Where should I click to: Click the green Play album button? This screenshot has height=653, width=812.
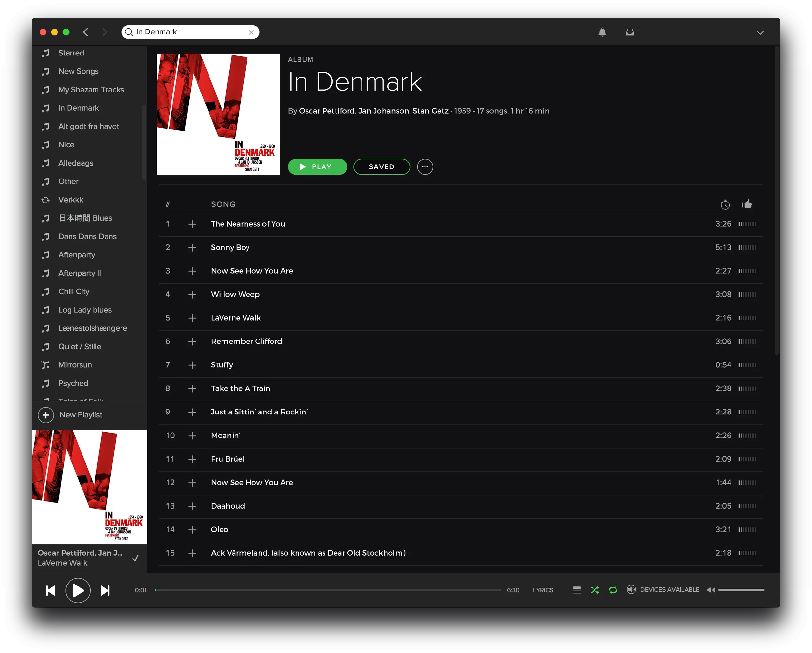(317, 167)
